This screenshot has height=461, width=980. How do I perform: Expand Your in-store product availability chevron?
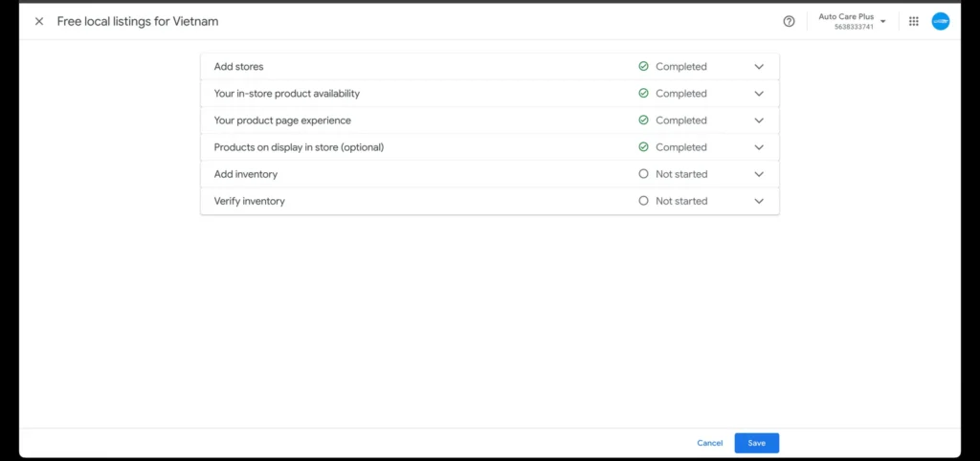[759, 94]
